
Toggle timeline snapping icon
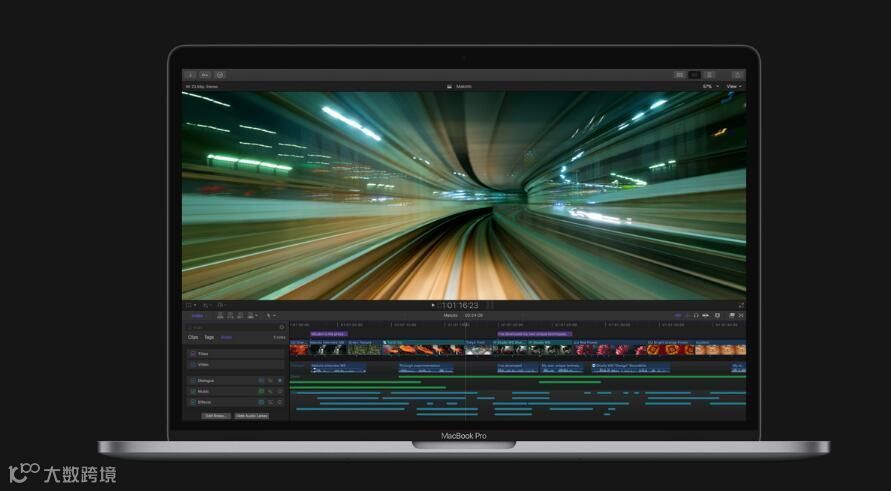tap(706, 315)
